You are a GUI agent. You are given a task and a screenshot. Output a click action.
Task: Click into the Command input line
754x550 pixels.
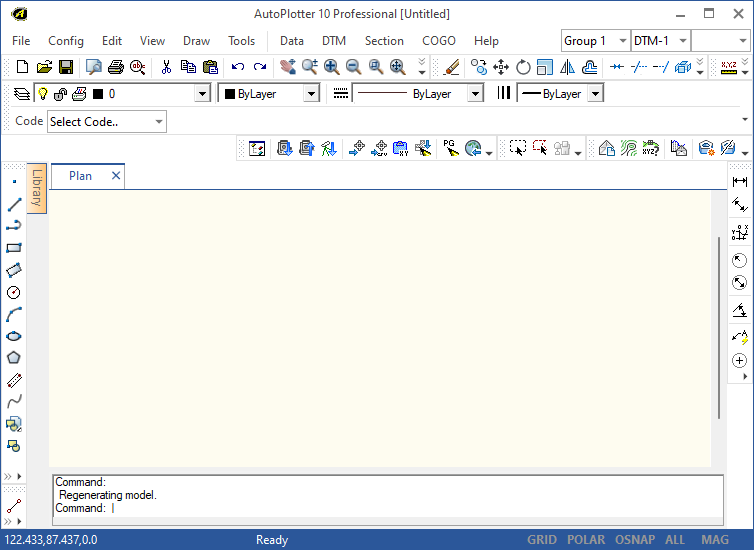pyautogui.click(x=400, y=508)
